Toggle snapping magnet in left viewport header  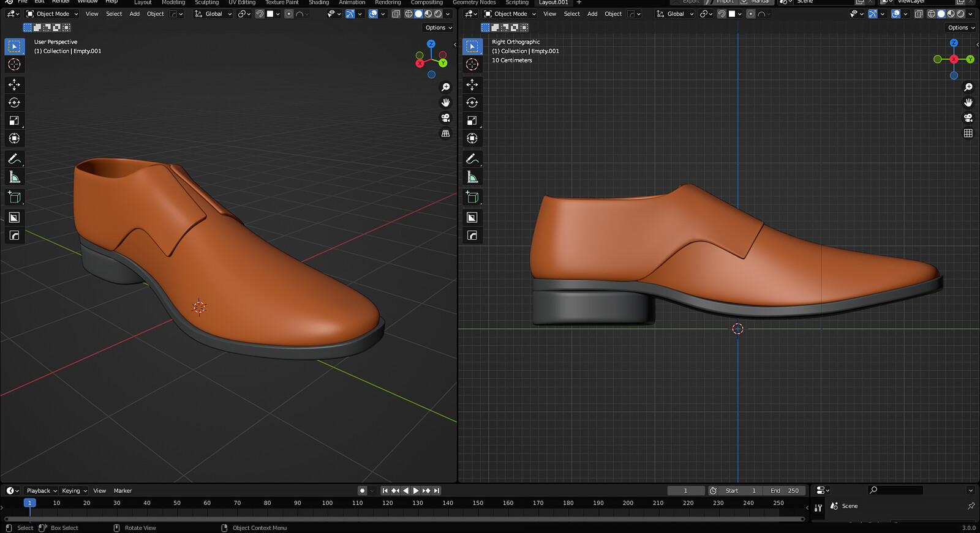coord(260,14)
